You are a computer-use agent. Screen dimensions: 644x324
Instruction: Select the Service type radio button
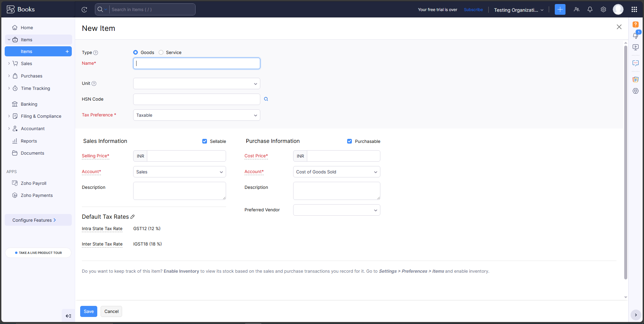[161, 52]
